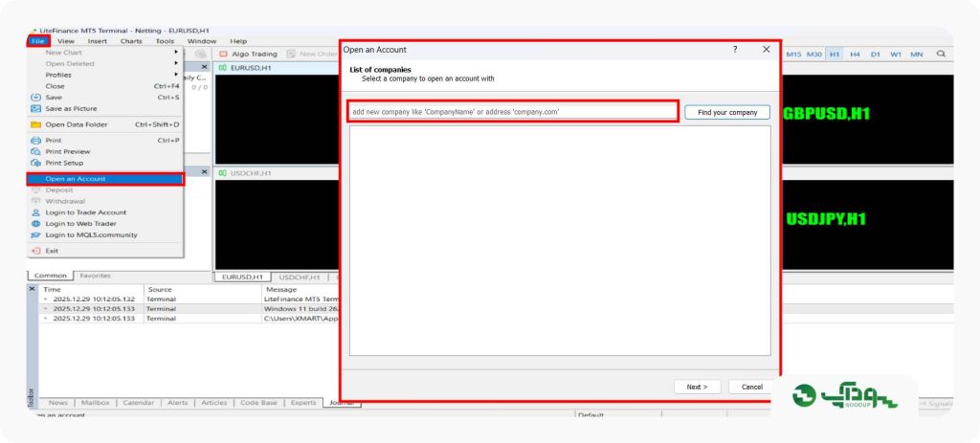Select the H1 timeframe button
This screenshot has width=980, height=443.
(x=835, y=55)
